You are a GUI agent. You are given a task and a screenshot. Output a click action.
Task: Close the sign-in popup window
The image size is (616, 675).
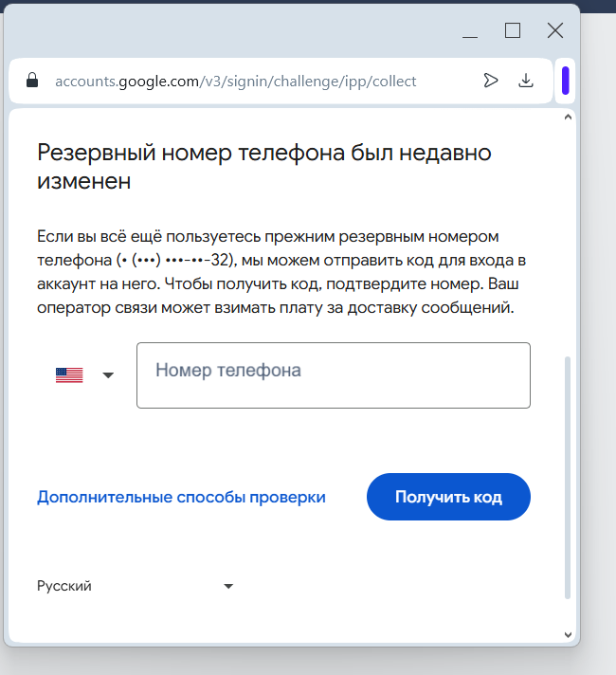(555, 30)
